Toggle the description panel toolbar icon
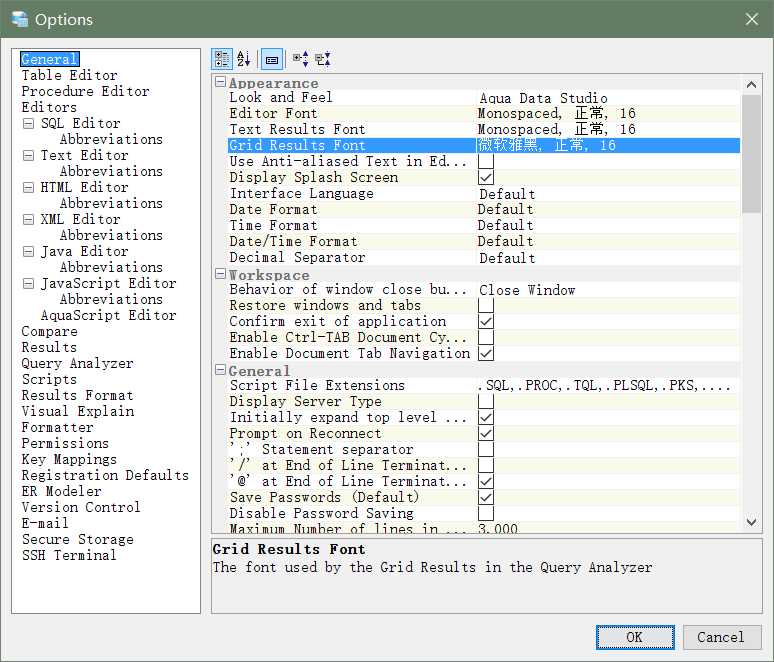This screenshot has height=662, width=774. 271,59
